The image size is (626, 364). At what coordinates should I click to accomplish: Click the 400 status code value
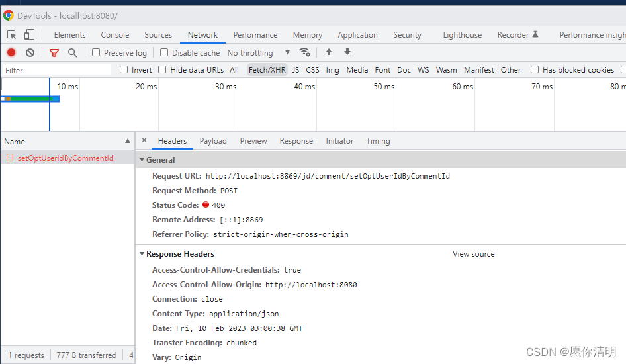pos(218,205)
